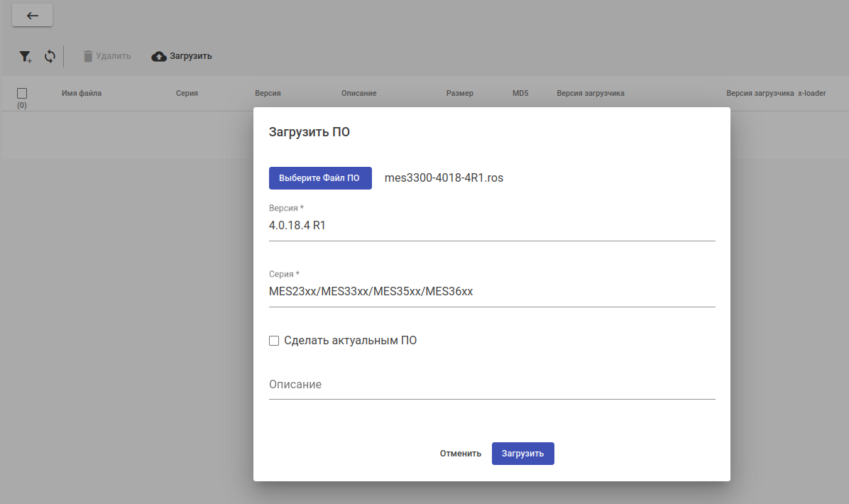This screenshot has height=504, width=849.
Task: Click the 'Версия загрузчика x-loader' column header
Action: [x=776, y=93]
